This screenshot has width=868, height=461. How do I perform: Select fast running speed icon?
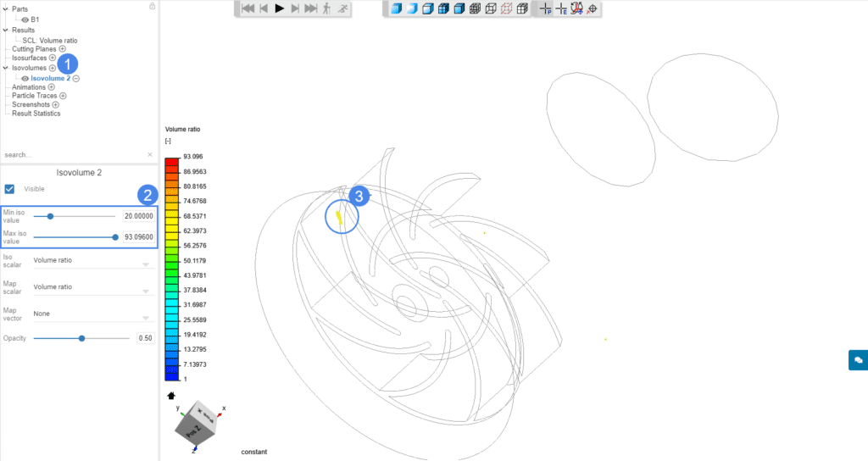pyautogui.click(x=343, y=8)
